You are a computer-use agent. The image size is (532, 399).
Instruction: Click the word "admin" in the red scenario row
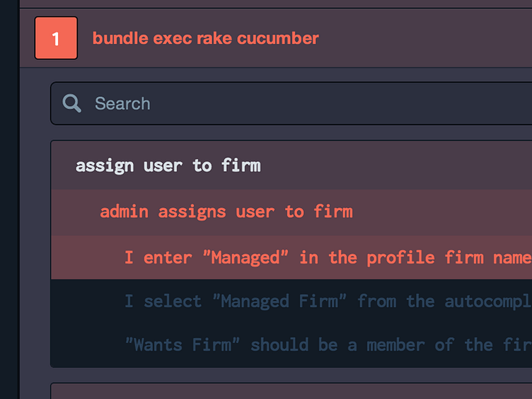[x=124, y=212]
